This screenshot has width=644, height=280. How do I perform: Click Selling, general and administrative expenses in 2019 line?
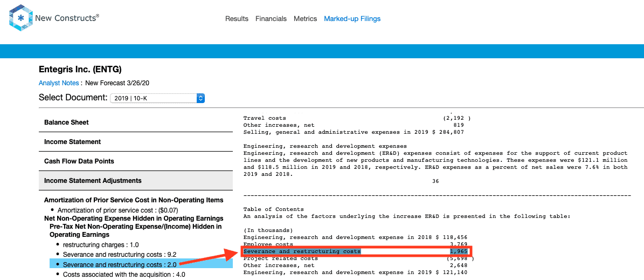click(354, 132)
